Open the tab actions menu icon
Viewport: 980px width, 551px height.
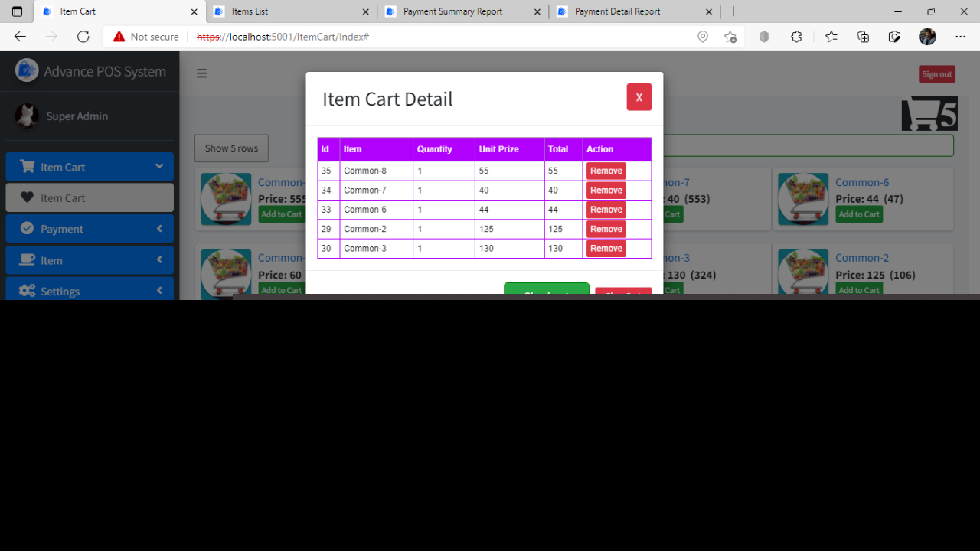coord(17,11)
